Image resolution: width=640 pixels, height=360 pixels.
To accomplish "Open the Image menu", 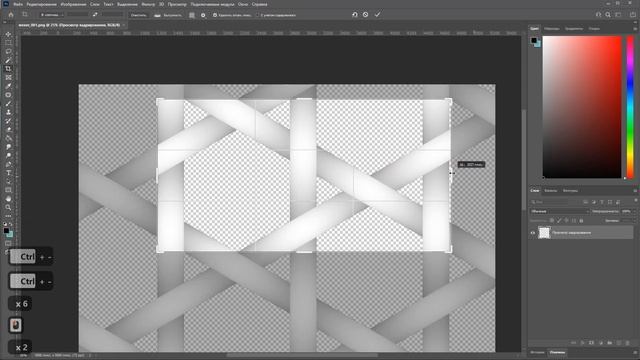I will pyautogui.click(x=73, y=4).
